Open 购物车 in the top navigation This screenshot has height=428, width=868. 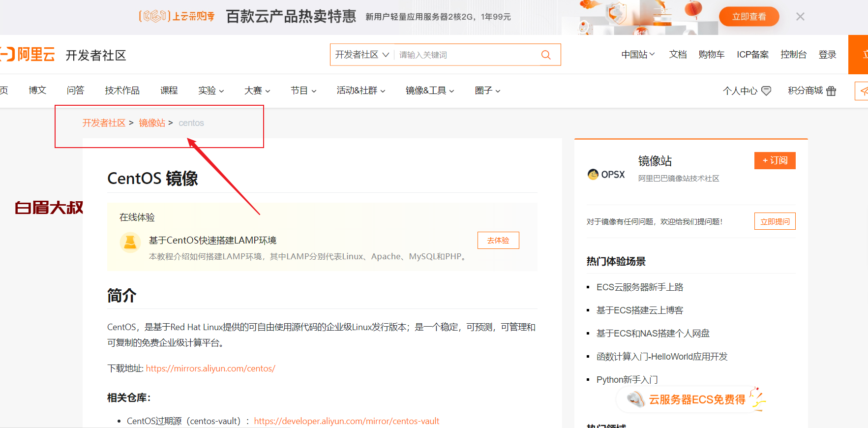[x=712, y=55]
